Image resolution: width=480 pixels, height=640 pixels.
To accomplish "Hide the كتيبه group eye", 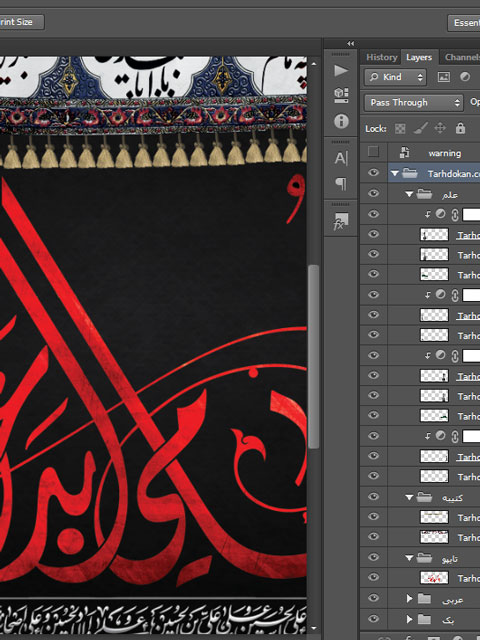I will pyautogui.click(x=373, y=496).
